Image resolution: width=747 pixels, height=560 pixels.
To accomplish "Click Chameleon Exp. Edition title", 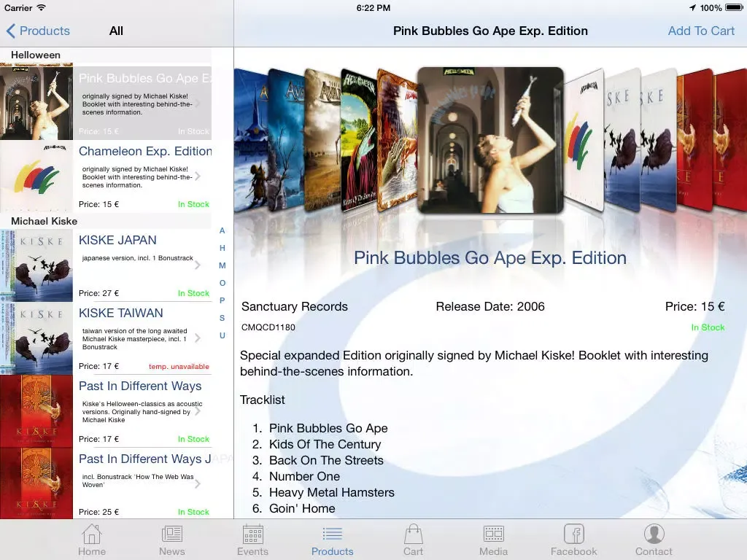I will coord(145,151).
